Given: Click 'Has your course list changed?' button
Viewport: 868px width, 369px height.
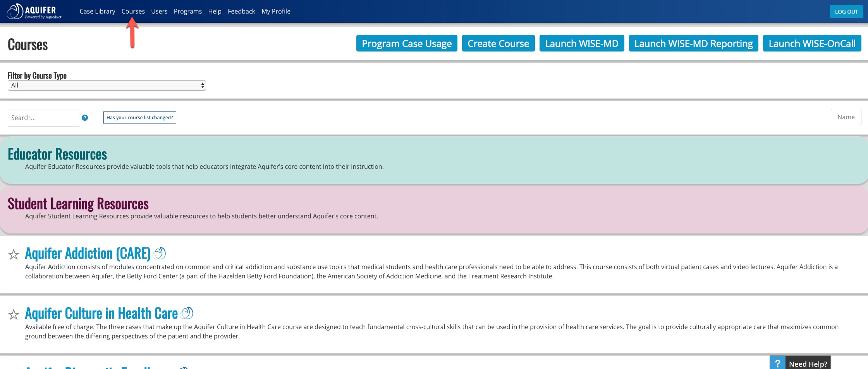Looking at the screenshot, I should coord(140,118).
